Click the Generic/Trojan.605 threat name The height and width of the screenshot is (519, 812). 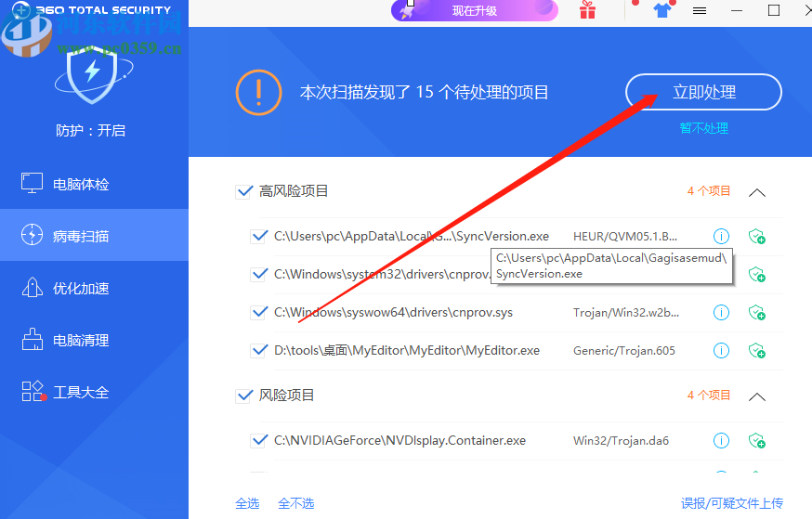624,351
